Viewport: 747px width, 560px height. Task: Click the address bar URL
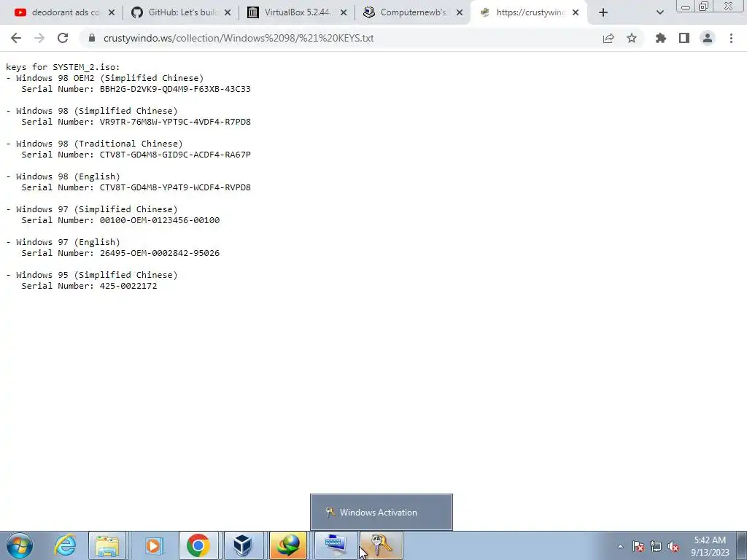point(239,38)
